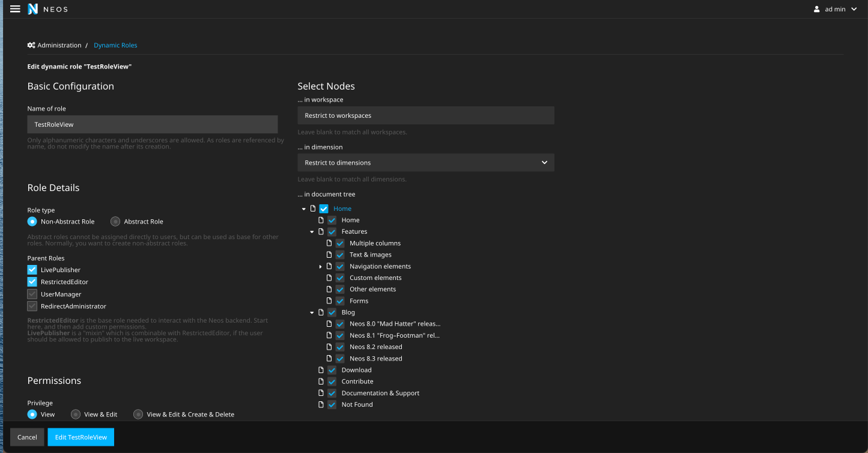The image size is (868, 453).
Task: Toggle the RedirectAdministrator parent role checkbox
Action: (x=32, y=306)
